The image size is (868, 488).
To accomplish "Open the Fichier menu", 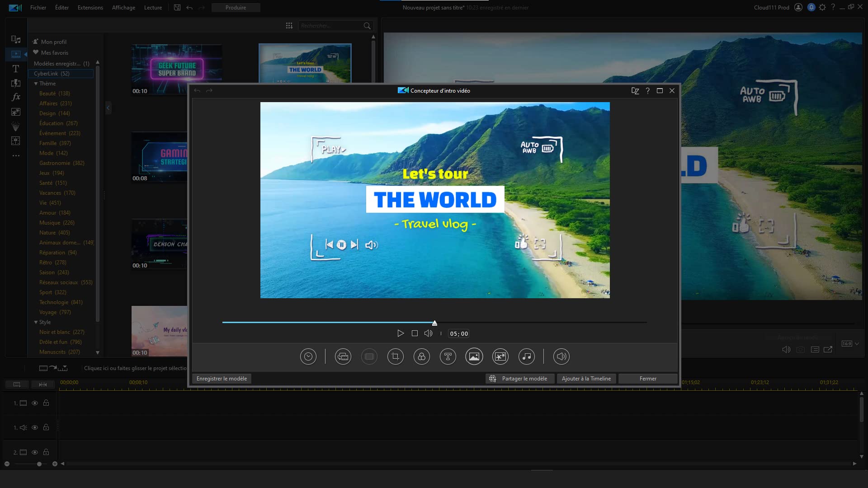I will click(x=38, y=8).
